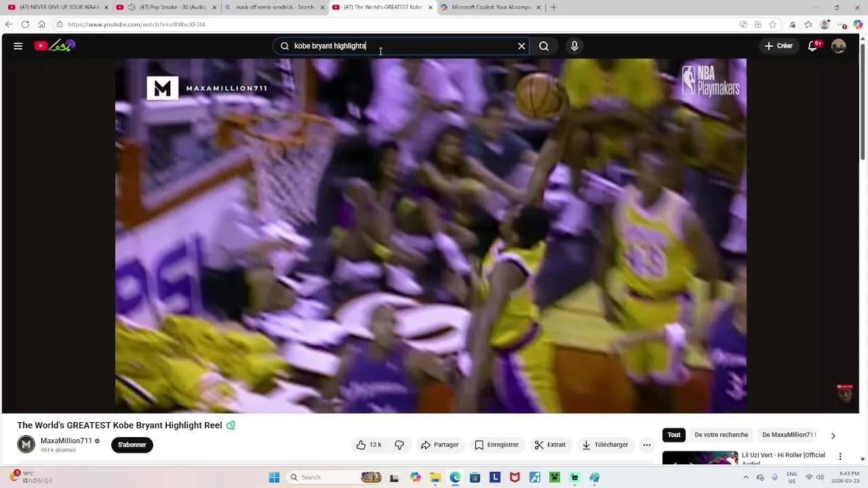Download the video with Télécharger

(605, 445)
